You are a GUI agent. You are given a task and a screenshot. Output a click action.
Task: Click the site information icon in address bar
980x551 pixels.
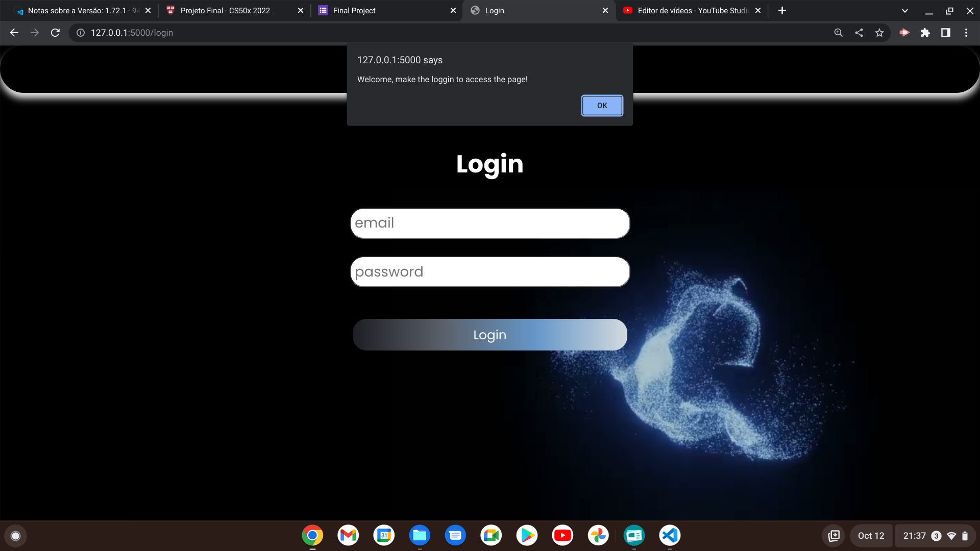81,33
